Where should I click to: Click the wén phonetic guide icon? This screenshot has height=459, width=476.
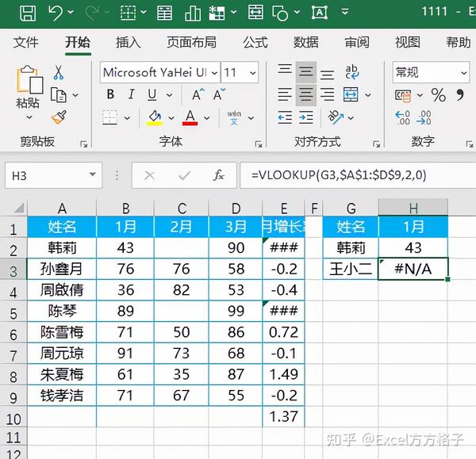coord(234,117)
